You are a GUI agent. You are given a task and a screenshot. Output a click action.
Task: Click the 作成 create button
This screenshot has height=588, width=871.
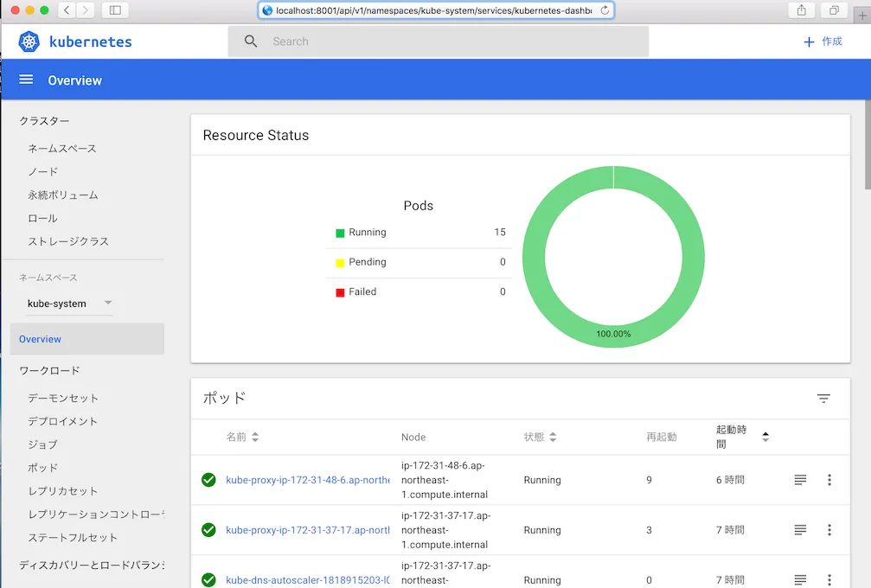[x=823, y=42]
